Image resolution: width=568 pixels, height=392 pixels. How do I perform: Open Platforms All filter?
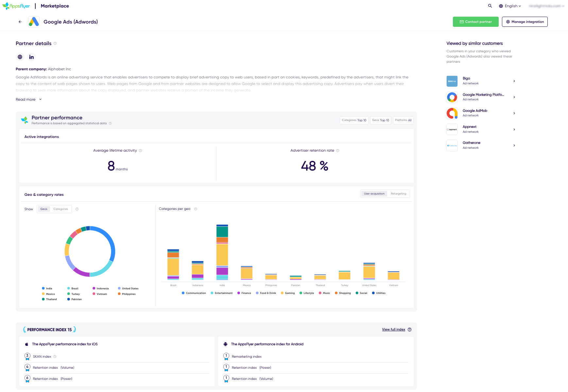[403, 120]
